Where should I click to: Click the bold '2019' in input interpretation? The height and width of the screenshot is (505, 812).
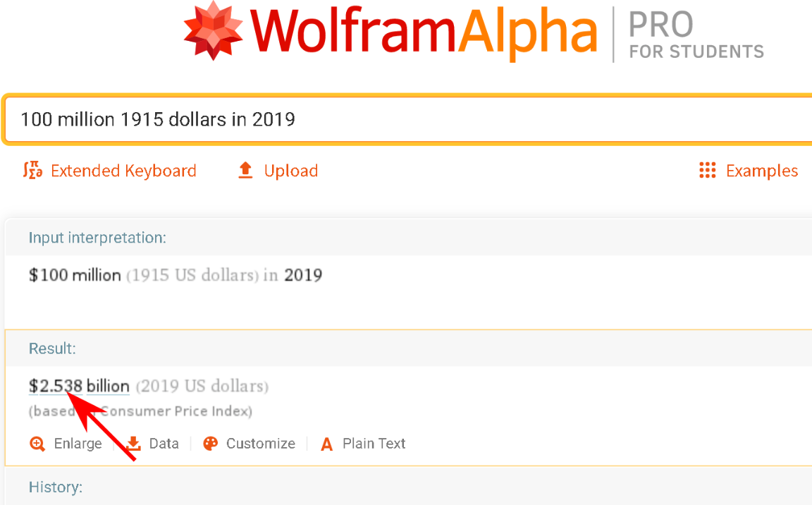(x=303, y=275)
